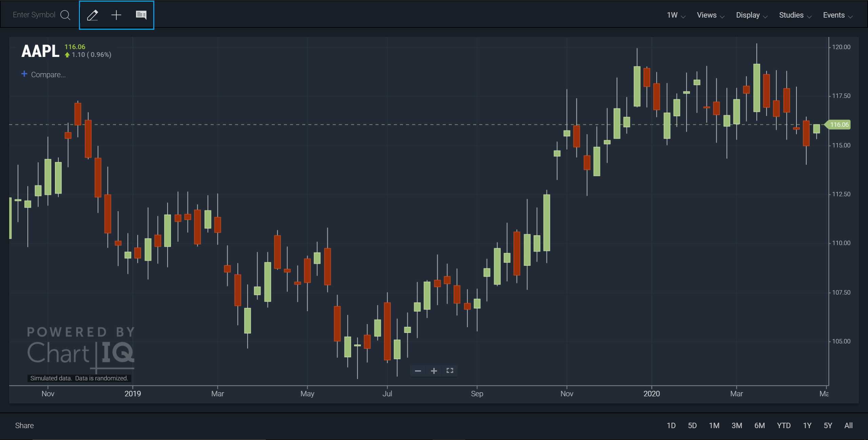Open the Views dropdown menu

pos(711,15)
